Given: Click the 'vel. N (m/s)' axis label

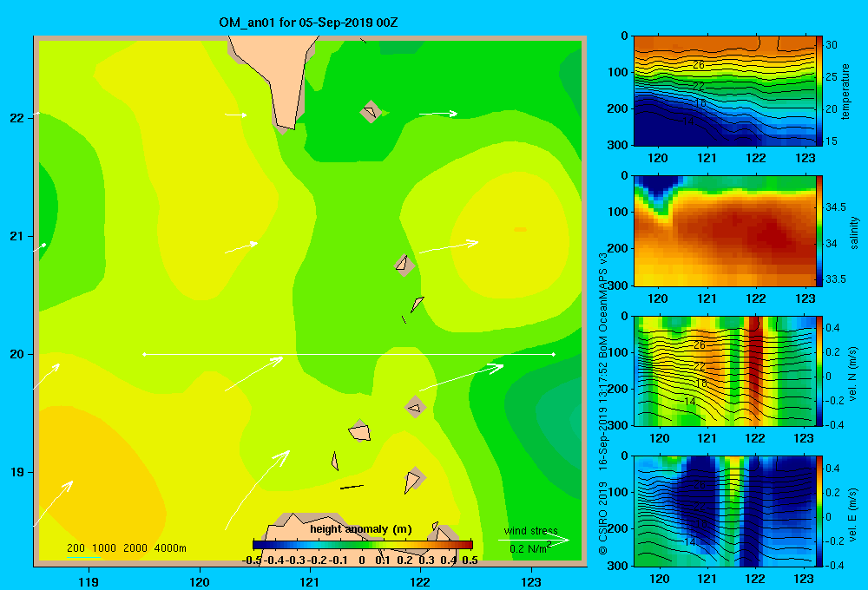Looking at the screenshot, I should (853, 374).
